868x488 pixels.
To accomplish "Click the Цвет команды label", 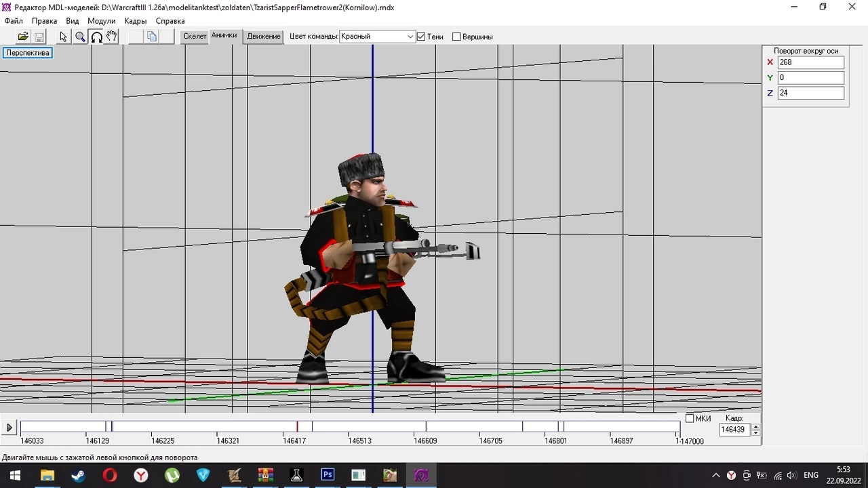I will tap(314, 37).
